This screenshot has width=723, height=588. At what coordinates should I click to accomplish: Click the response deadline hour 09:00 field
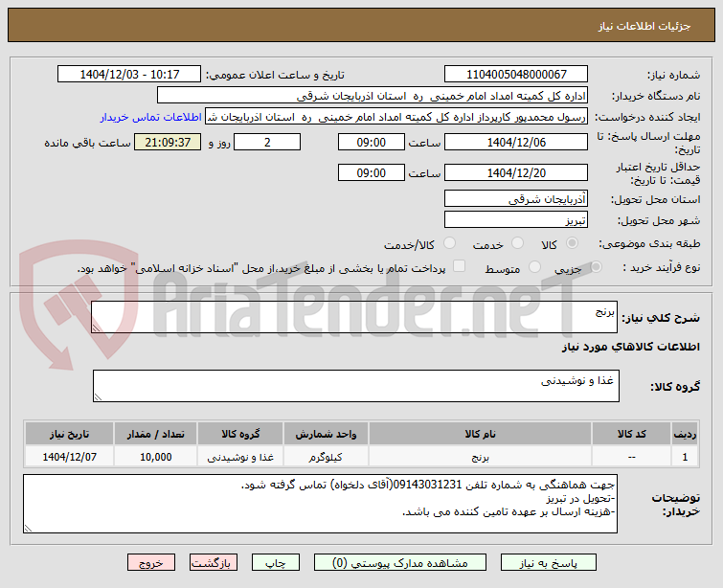point(372,142)
